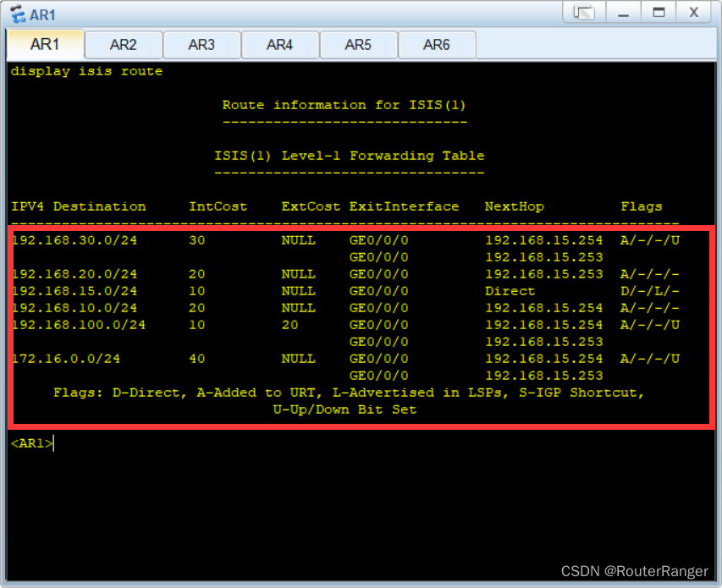This screenshot has height=588, width=722.
Task: Click destination 192.168.15.0/24
Action: [74, 291]
